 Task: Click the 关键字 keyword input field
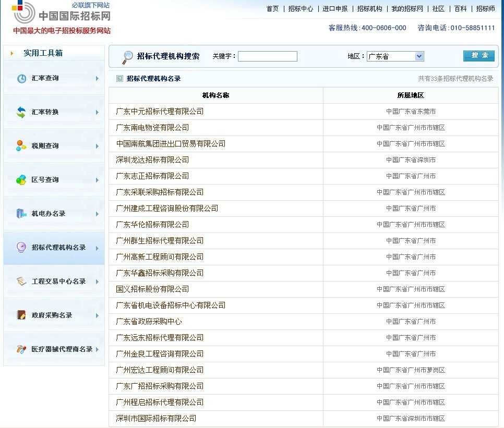coord(267,56)
